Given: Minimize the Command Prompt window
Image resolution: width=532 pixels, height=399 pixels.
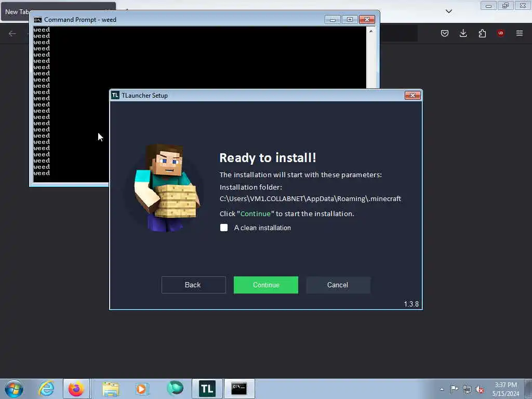Looking at the screenshot, I should pyautogui.click(x=332, y=20).
